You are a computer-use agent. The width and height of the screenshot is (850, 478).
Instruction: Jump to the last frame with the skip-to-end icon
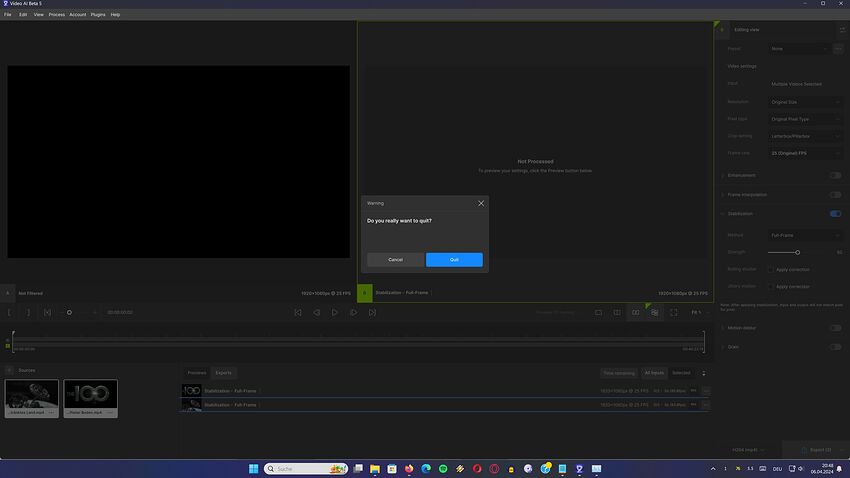(372, 312)
